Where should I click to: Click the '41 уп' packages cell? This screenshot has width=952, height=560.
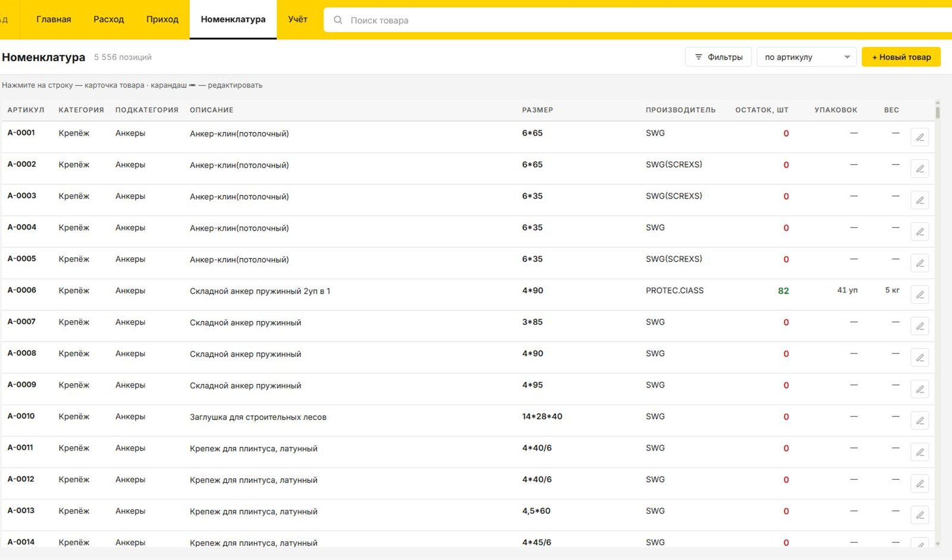[x=847, y=290]
